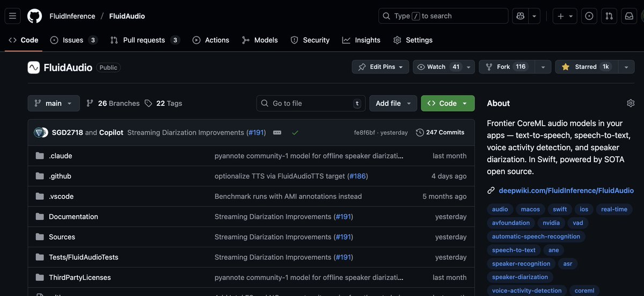This screenshot has width=644, height=296.
Task: Select the swift topic tag
Action: [560, 210]
